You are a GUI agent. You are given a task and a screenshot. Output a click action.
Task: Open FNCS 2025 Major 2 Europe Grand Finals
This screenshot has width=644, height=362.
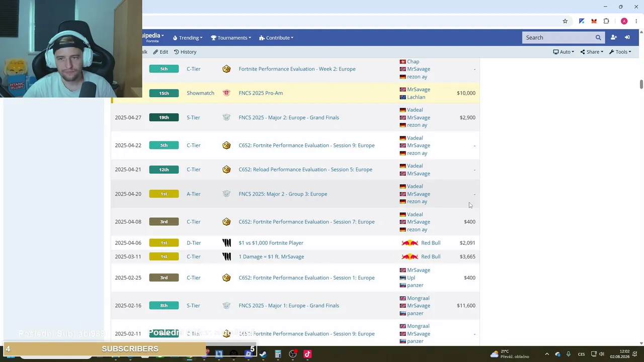[x=289, y=118]
